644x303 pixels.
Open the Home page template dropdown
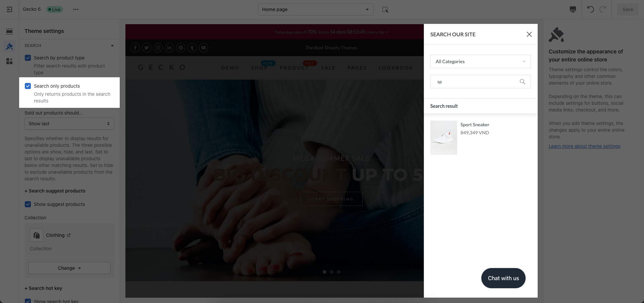[x=316, y=9]
